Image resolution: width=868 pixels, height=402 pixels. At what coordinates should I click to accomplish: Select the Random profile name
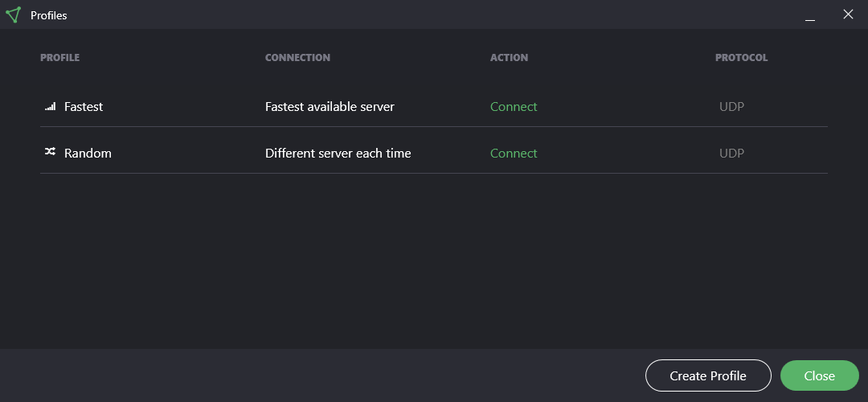pyautogui.click(x=88, y=153)
